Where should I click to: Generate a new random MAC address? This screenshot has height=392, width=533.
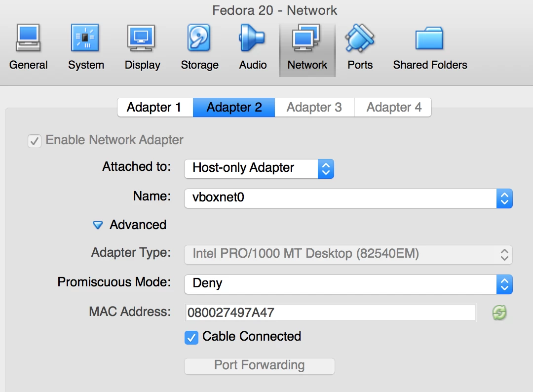pyautogui.click(x=499, y=313)
